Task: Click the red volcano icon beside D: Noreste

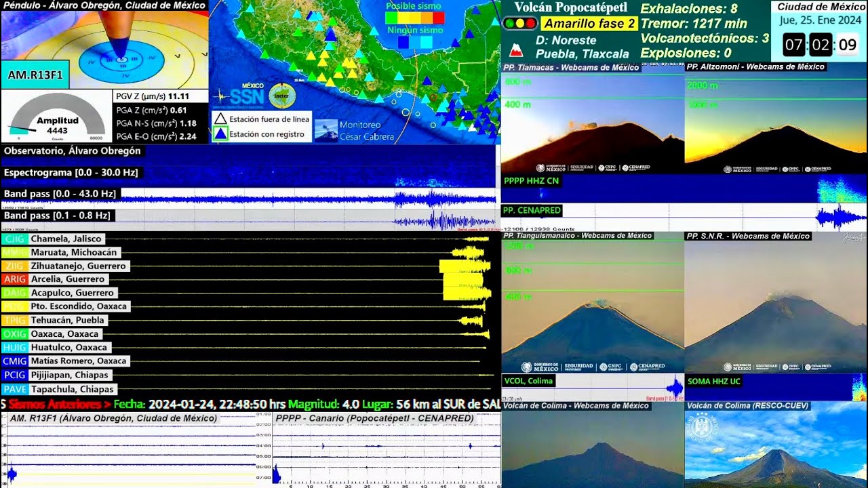Action: point(516,49)
